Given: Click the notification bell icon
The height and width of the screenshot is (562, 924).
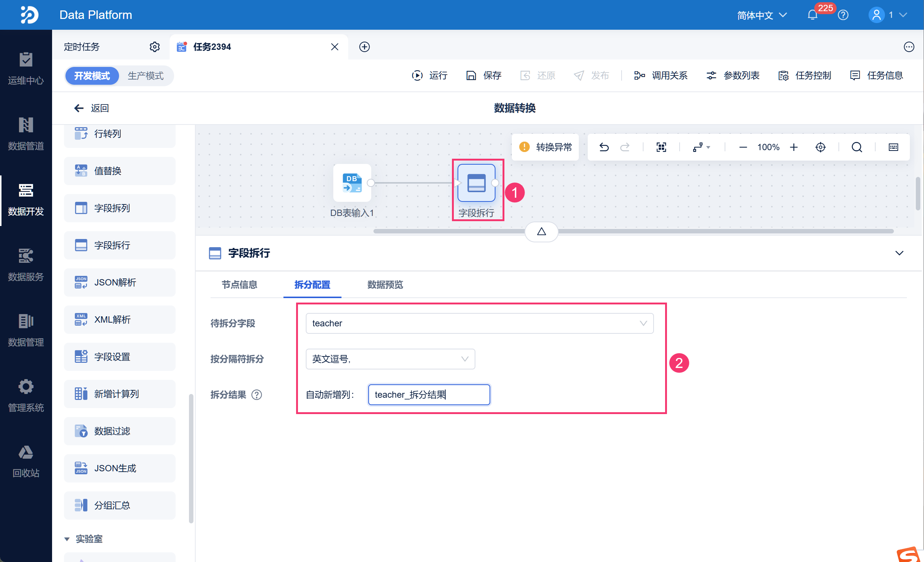Looking at the screenshot, I should (812, 15).
